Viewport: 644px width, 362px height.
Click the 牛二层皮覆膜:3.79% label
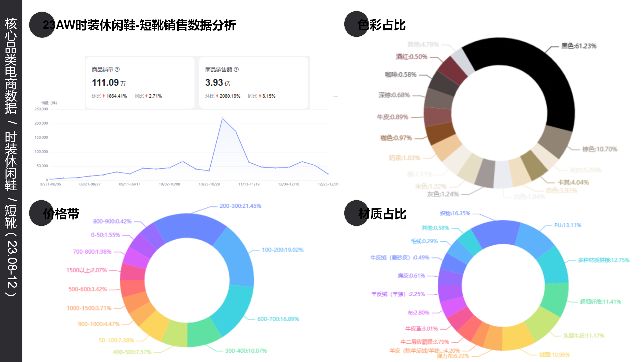pos(425,342)
